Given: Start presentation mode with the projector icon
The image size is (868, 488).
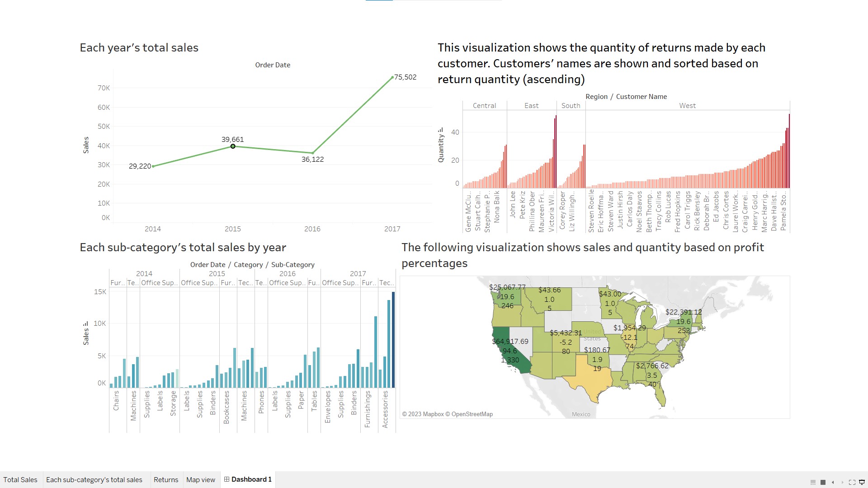Looking at the screenshot, I should tap(862, 482).
